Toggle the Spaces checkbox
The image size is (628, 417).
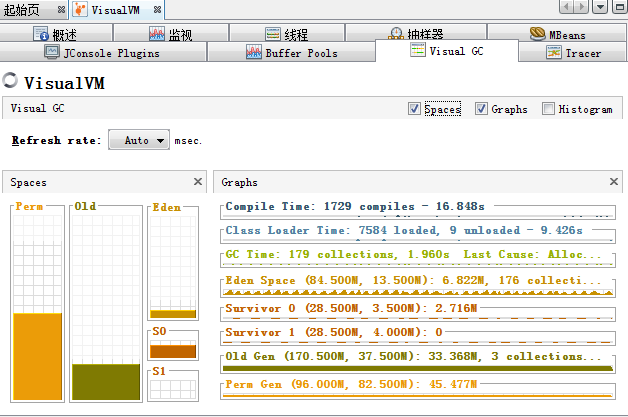[414, 109]
